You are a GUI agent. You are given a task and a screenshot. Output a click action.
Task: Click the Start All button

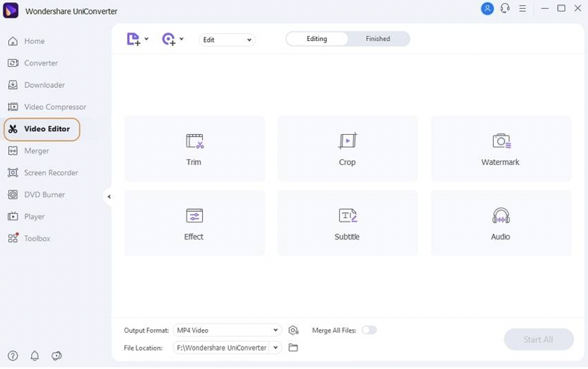pos(538,339)
